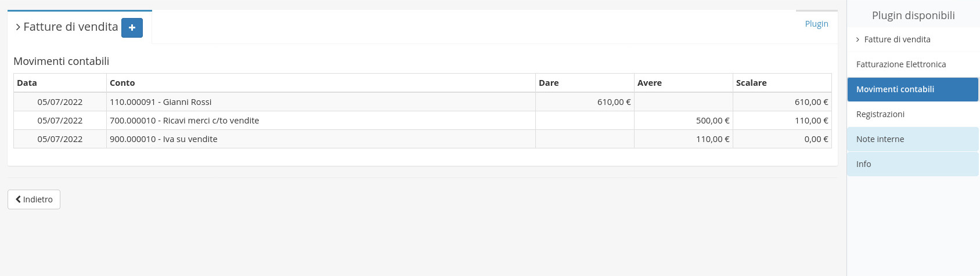Expand Fatture di vendita in plugin sidebar
Screen dimensions: 980x276
913,39
